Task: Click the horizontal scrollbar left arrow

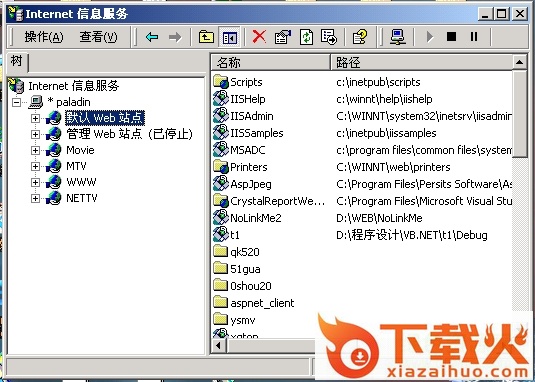Action: point(218,346)
